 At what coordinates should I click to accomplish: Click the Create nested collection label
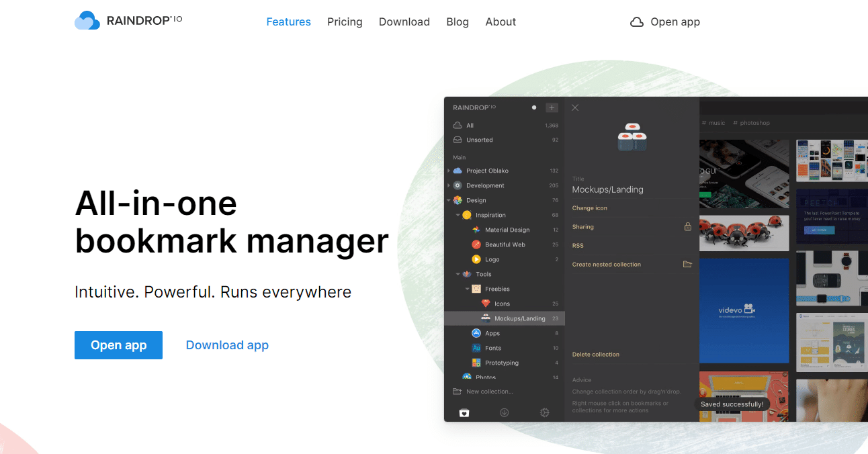pos(606,265)
